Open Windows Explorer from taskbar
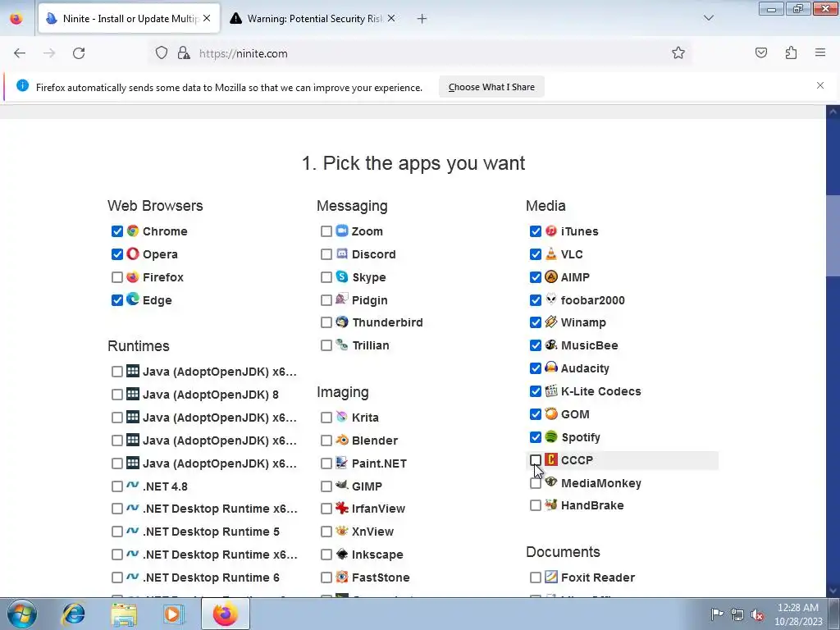The width and height of the screenshot is (840, 630). tap(124, 614)
